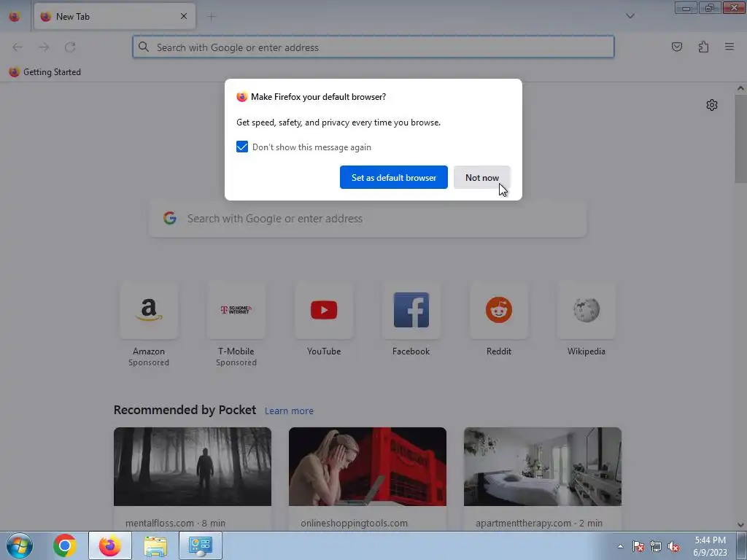Close the New Tab tab
The height and width of the screenshot is (560, 747).
183,16
